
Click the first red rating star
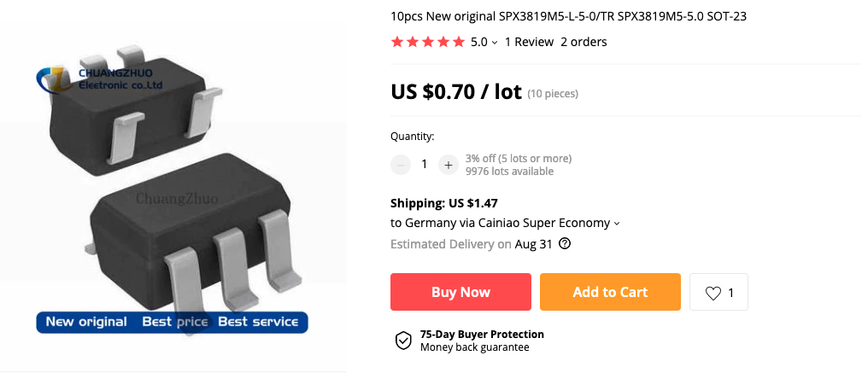(x=397, y=42)
